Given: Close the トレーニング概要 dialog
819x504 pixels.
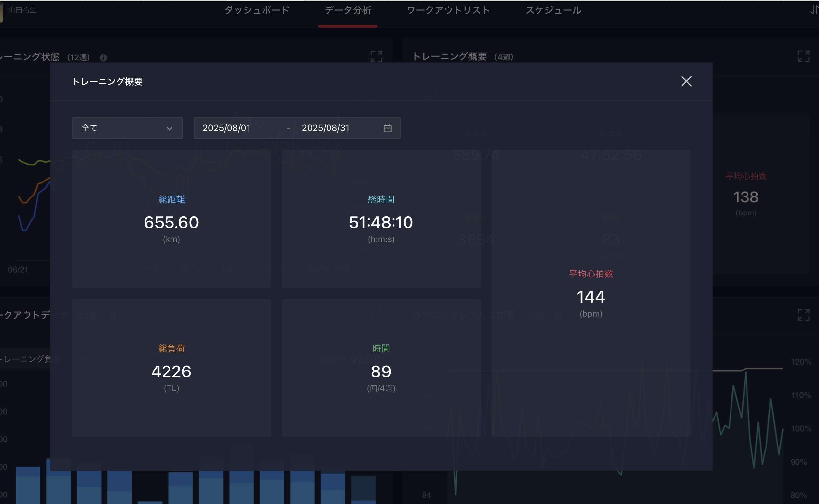Looking at the screenshot, I should 686,81.
